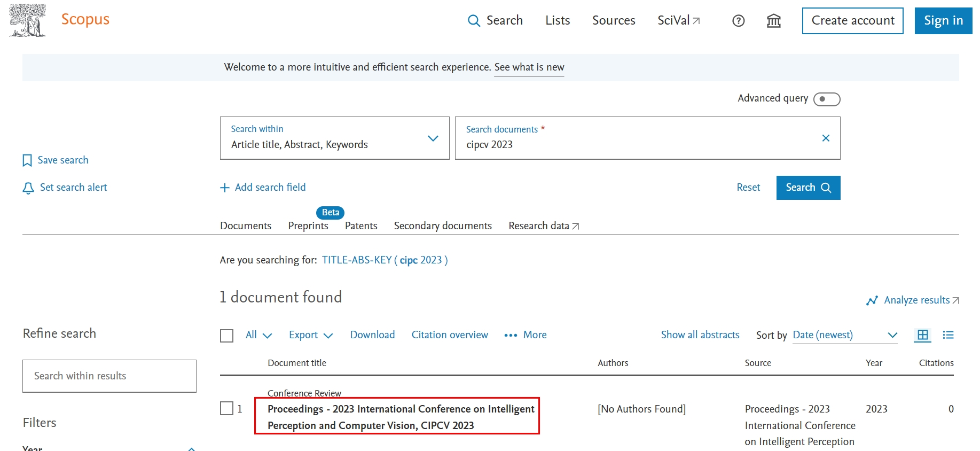This screenshot has height=451, width=980.
Task: Open the help question mark icon
Action: [x=738, y=21]
